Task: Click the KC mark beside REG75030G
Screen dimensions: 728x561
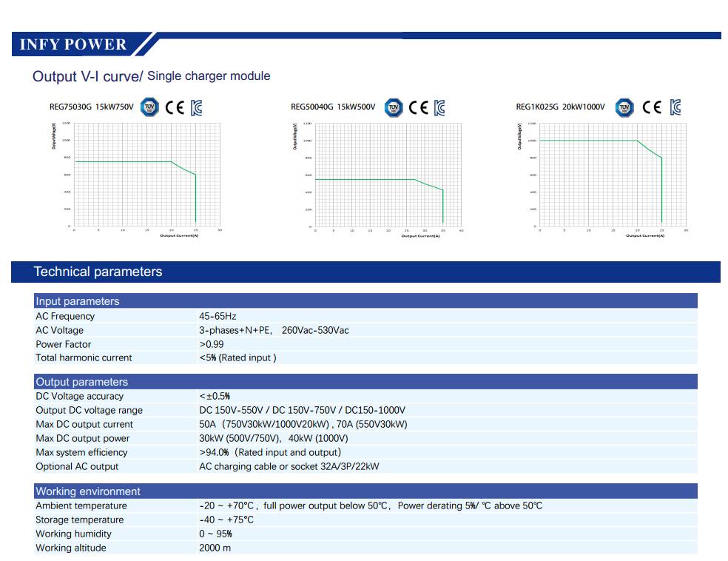Action: point(196,108)
